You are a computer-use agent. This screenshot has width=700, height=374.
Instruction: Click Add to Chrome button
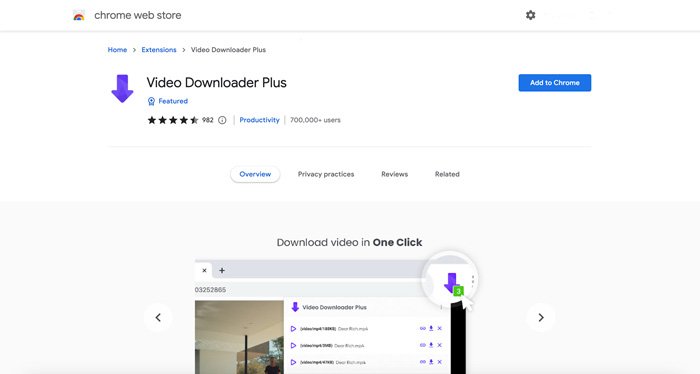point(554,83)
